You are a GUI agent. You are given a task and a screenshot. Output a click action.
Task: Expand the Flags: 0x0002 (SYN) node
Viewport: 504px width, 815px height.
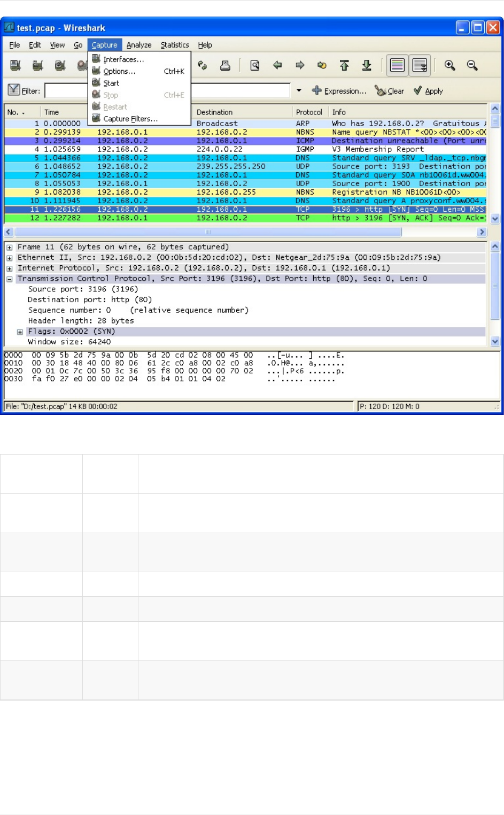(20, 332)
